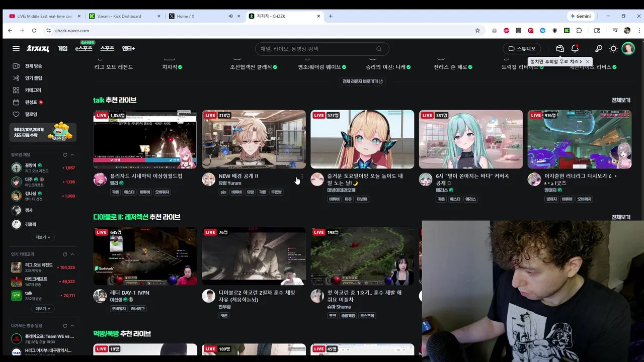Screen dimensions: 644x362
Task: Collapse the 인기 카테고리 section
Action: (x=72, y=254)
